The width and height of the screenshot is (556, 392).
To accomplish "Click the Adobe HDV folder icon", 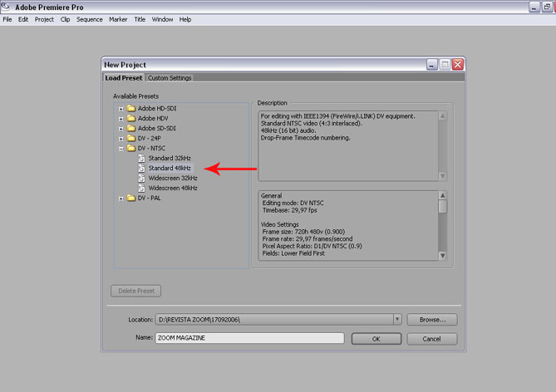I will (131, 119).
